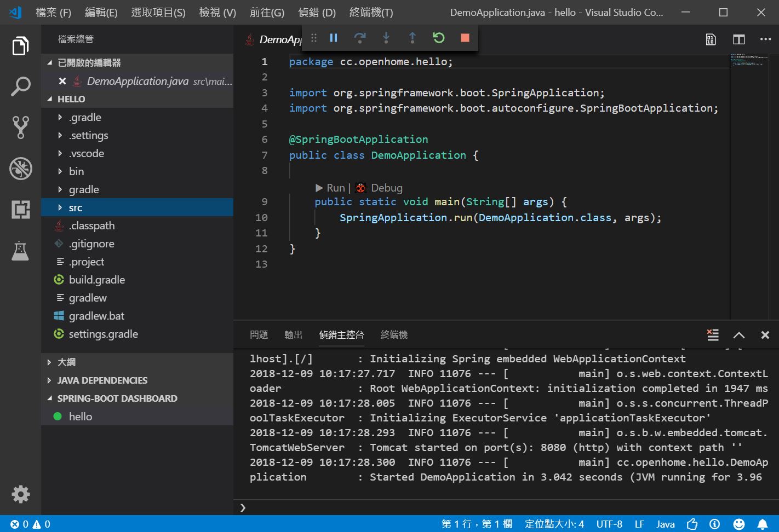Close the bottom panel

765,335
